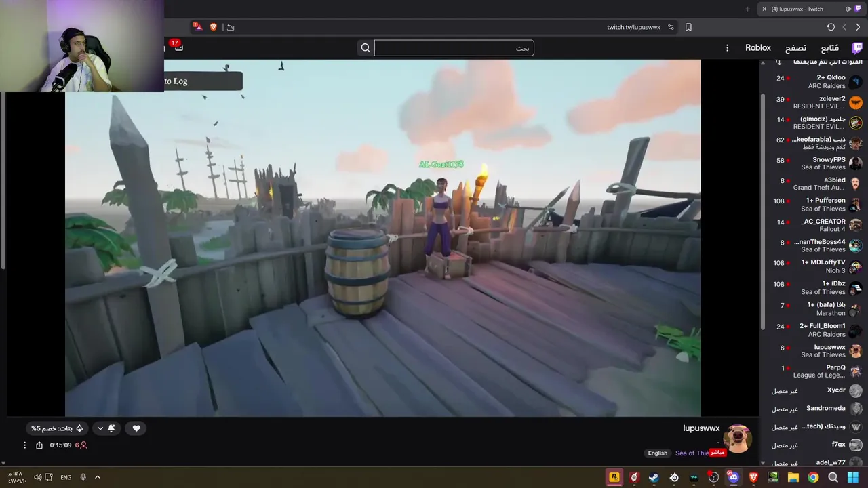Click the search magnifier button
The image size is (868, 488).
(x=366, y=47)
